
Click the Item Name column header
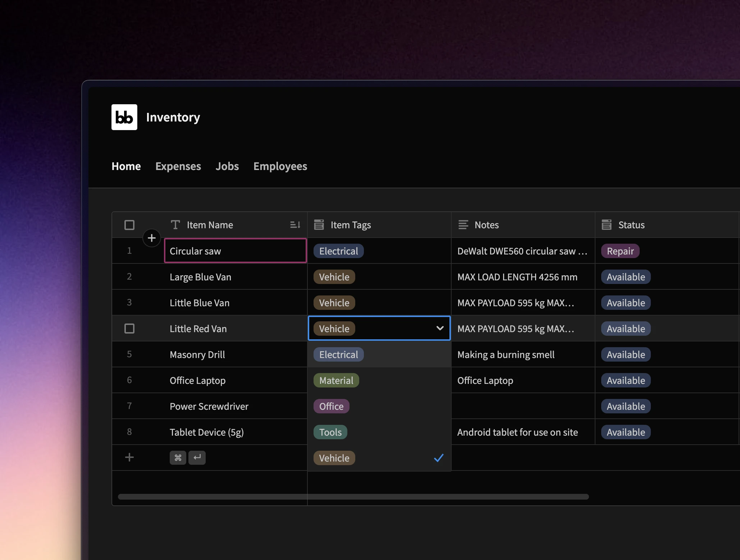236,225
